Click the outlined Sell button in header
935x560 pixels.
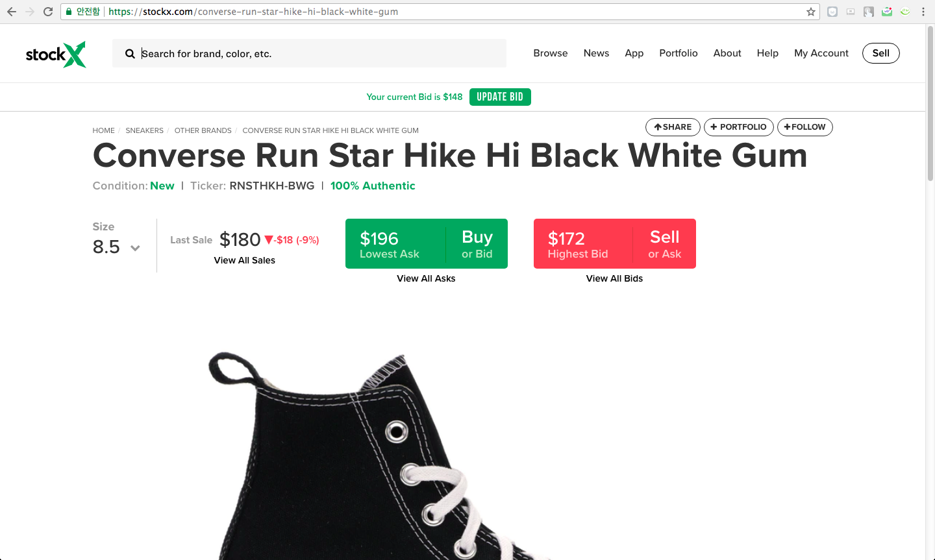tap(881, 53)
